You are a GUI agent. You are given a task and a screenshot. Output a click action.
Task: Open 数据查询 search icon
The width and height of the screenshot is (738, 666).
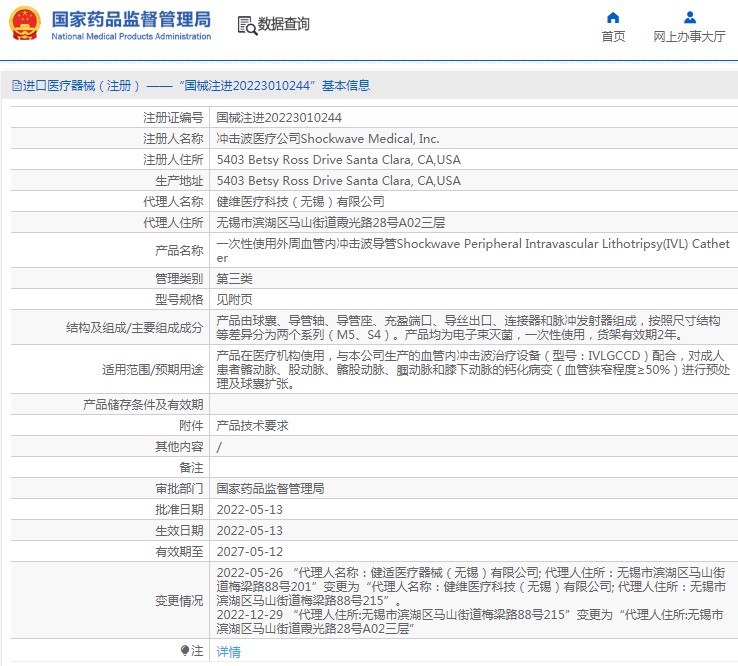tap(247, 25)
